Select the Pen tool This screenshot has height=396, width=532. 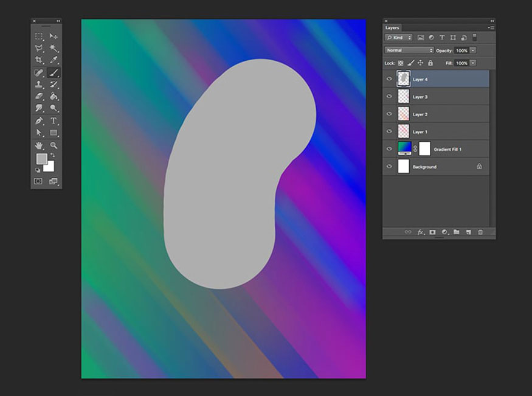coord(39,121)
